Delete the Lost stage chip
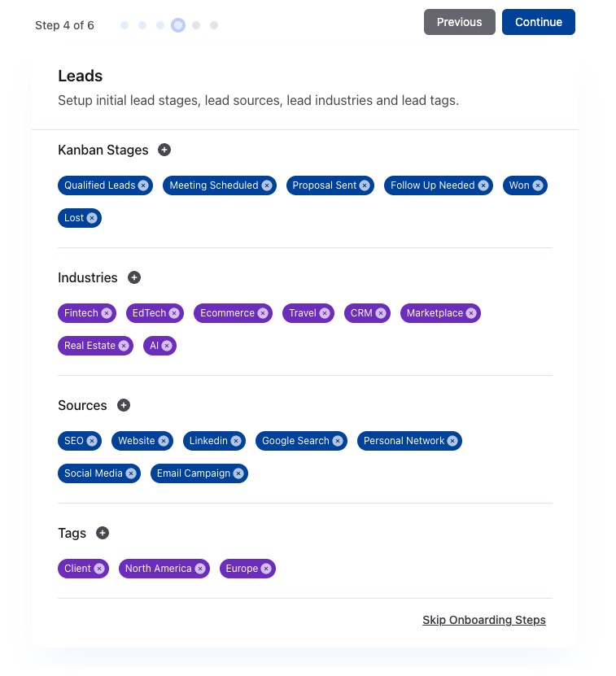The height and width of the screenshot is (676, 616). 92,218
